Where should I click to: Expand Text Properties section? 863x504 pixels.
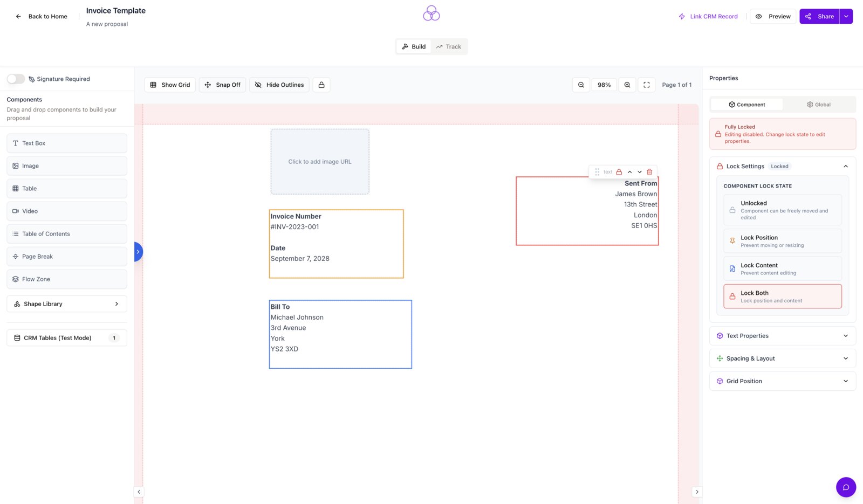782,336
